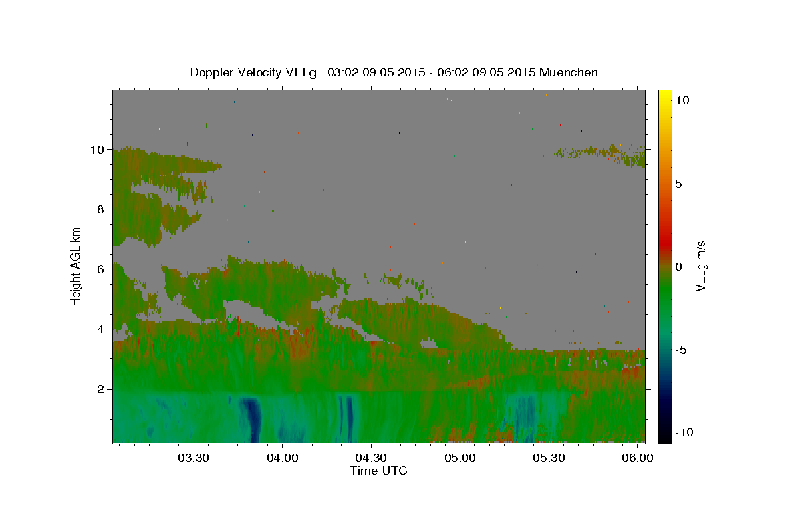
Task: Click the 03:30 time tick label
Action: [194, 458]
